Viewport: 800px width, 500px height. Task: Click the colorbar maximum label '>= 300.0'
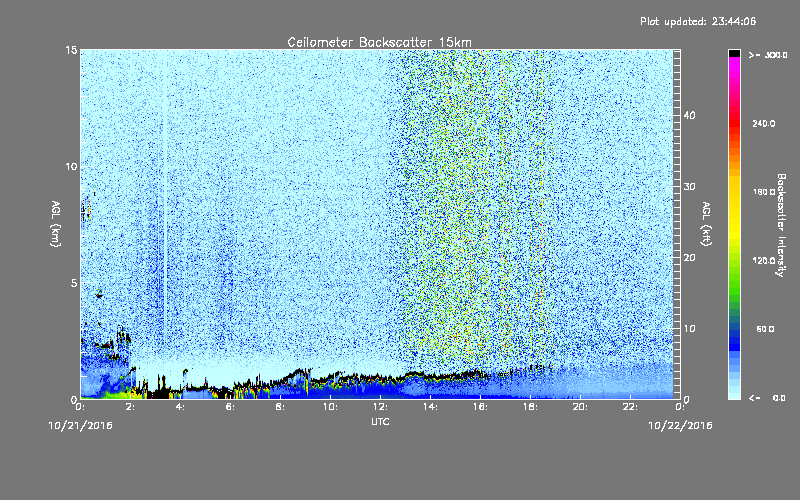[768, 55]
